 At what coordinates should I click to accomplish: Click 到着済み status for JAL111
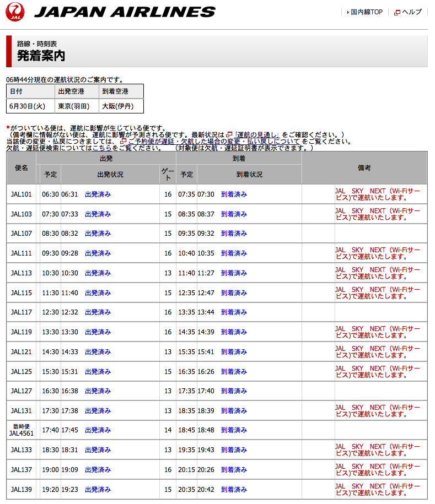point(234,253)
